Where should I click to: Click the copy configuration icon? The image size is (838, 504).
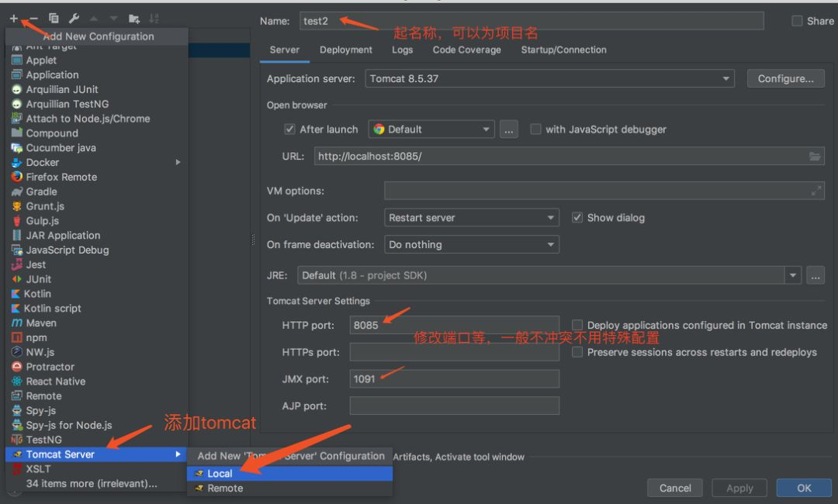point(54,19)
